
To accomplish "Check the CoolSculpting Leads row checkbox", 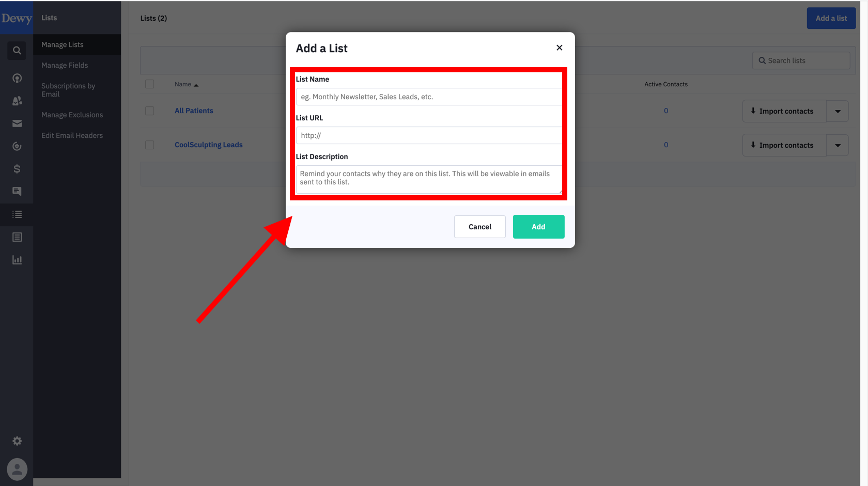I will [x=150, y=145].
